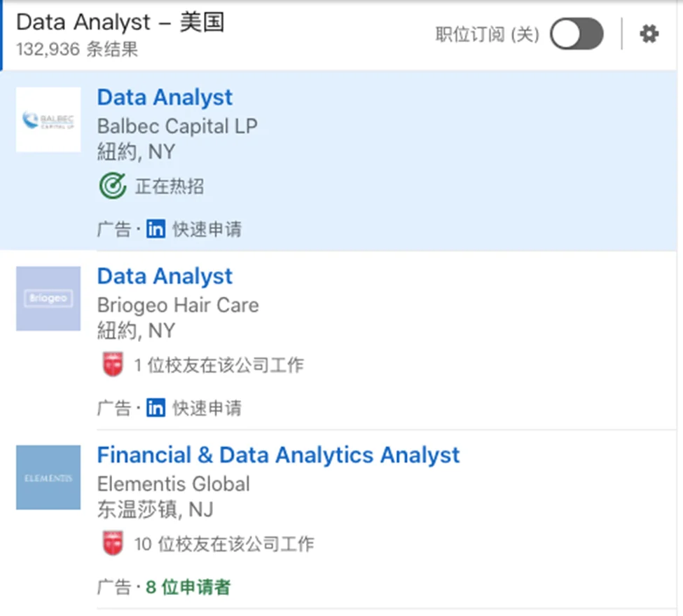Click the green 8 位申请者 text
The image size is (683, 616).
(188, 587)
